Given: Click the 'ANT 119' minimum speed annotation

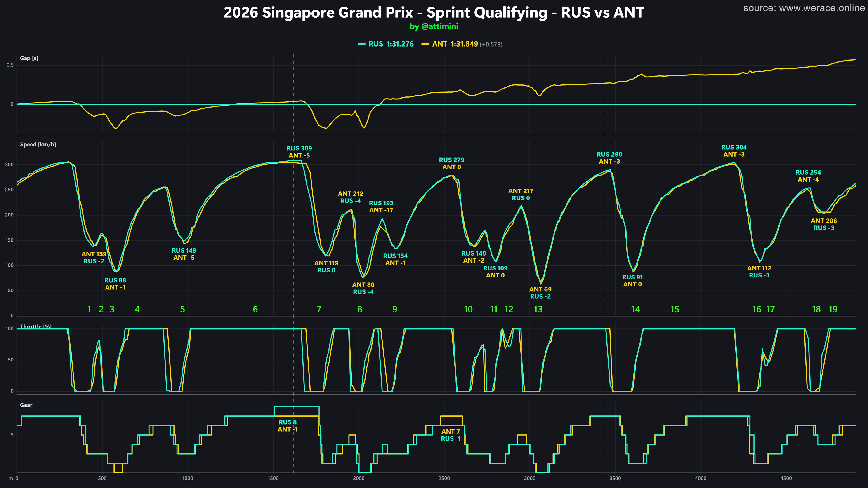Looking at the screenshot, I should (x=326, y=263).
